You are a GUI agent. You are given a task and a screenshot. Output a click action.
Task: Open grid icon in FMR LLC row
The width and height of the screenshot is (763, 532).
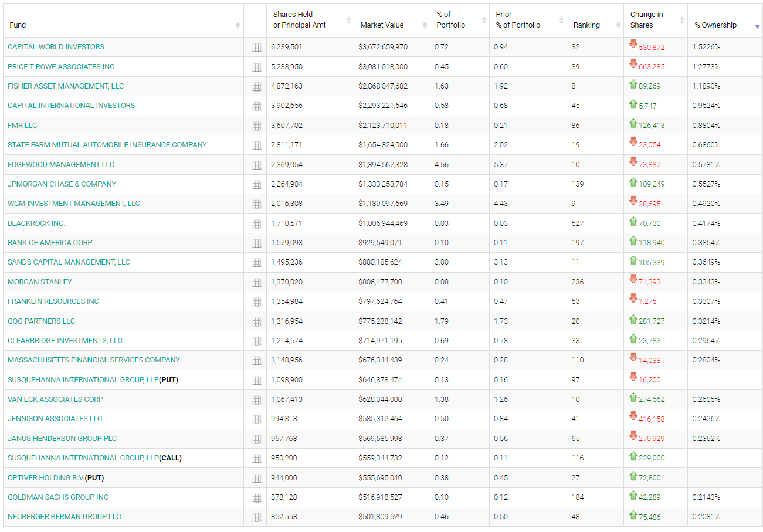point(256,126)
